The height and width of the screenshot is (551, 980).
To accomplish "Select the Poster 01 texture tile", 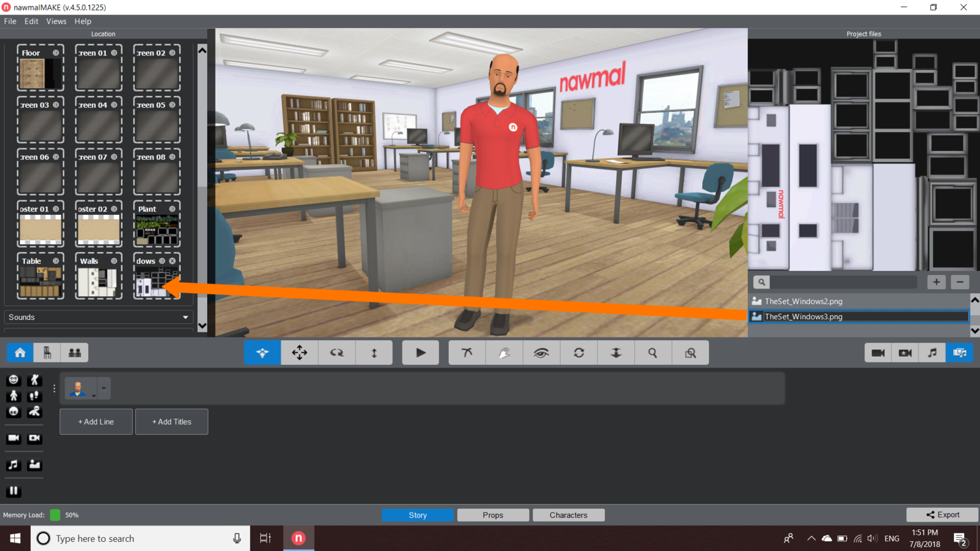I will tap(40, 224).
